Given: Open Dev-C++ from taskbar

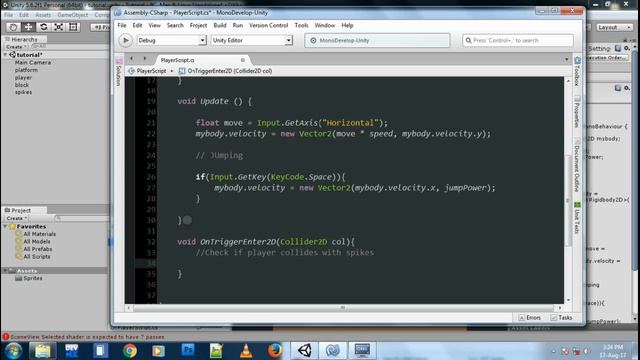Looking at the screenshot, I should point(71,351).
